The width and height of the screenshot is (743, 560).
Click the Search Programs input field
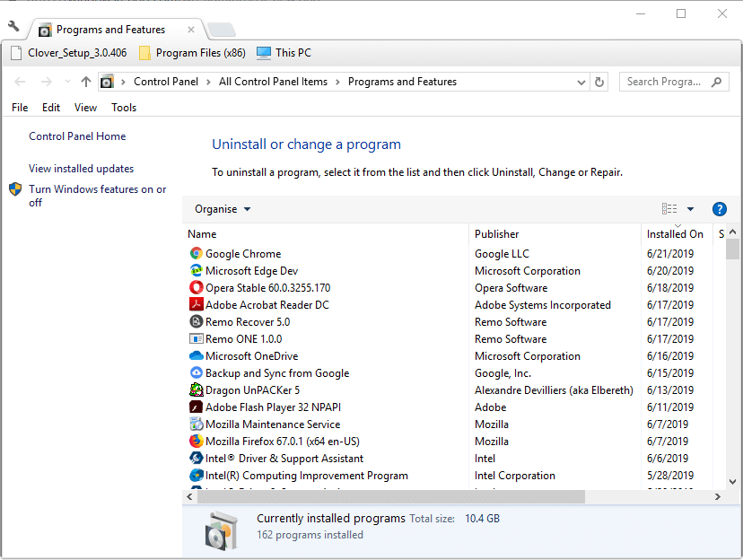(664, 82)
